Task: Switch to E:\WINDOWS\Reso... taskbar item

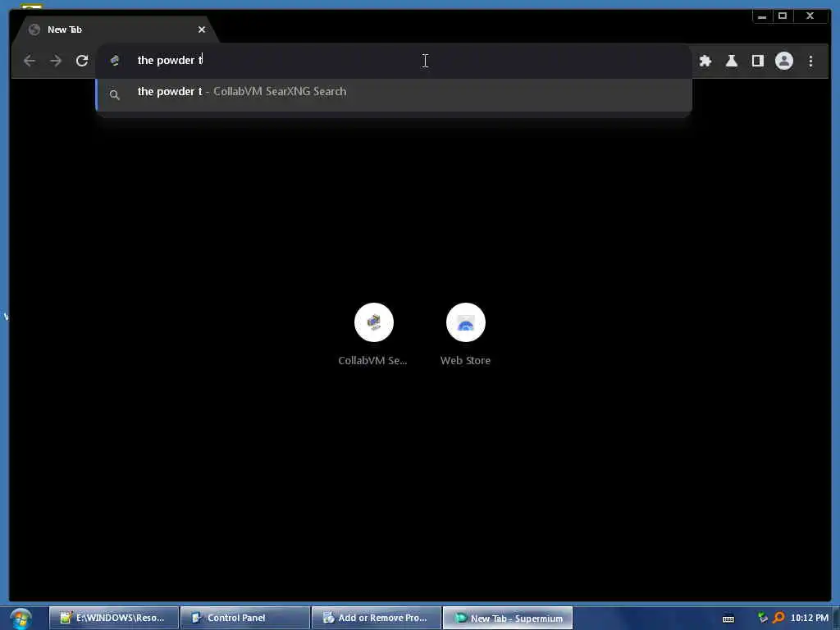Action: (x=113, y=619)
